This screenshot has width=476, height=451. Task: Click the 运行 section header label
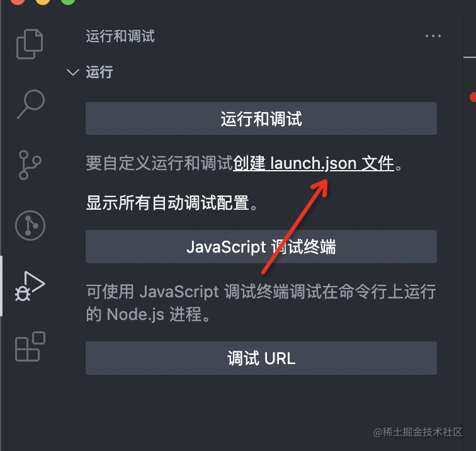click(99, 72)
